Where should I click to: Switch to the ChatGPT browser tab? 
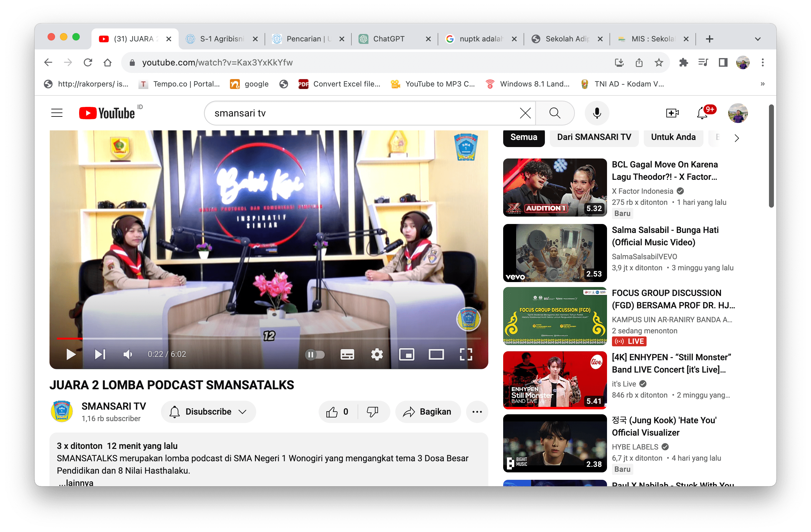389,39
